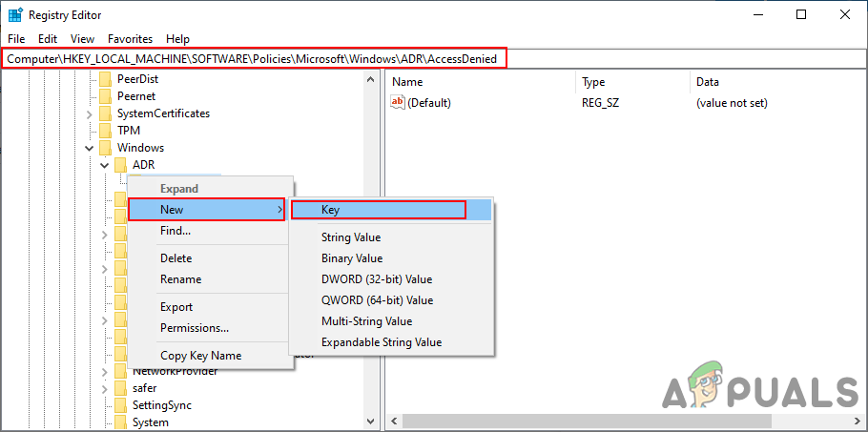Open the View menu
The image size is (868, 432).
(82, 39)
